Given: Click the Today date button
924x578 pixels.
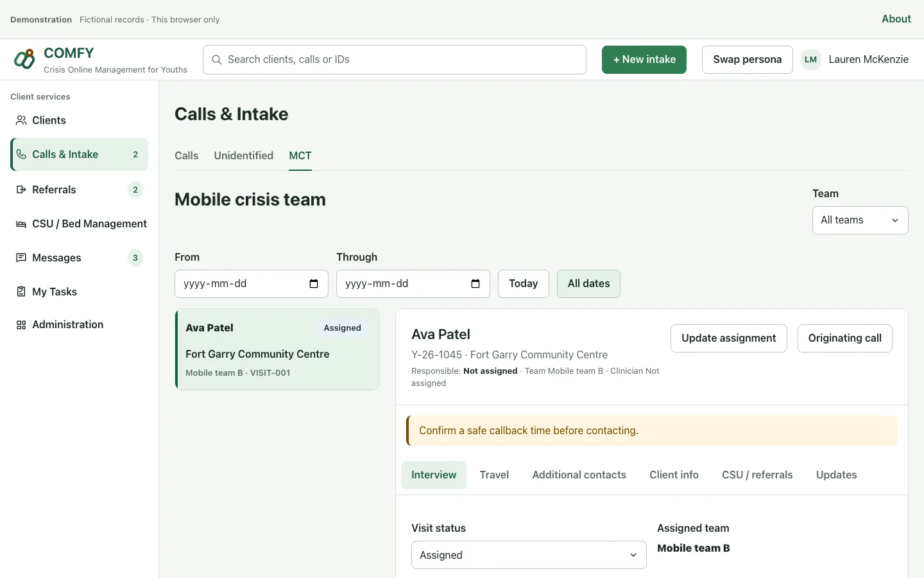Looking at the screenshot, I should click(x=524, y=284).
